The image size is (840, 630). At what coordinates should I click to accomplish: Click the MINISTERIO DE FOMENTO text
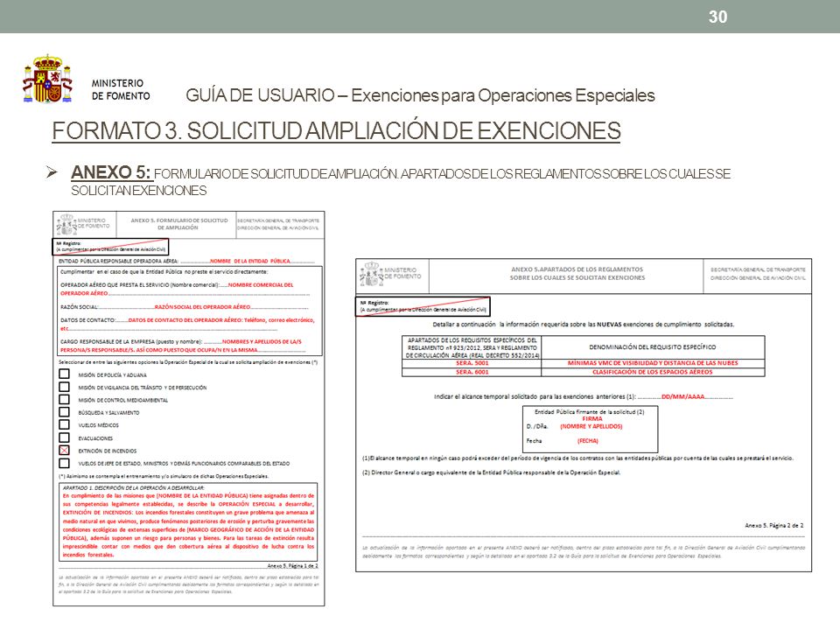(121, 89)
